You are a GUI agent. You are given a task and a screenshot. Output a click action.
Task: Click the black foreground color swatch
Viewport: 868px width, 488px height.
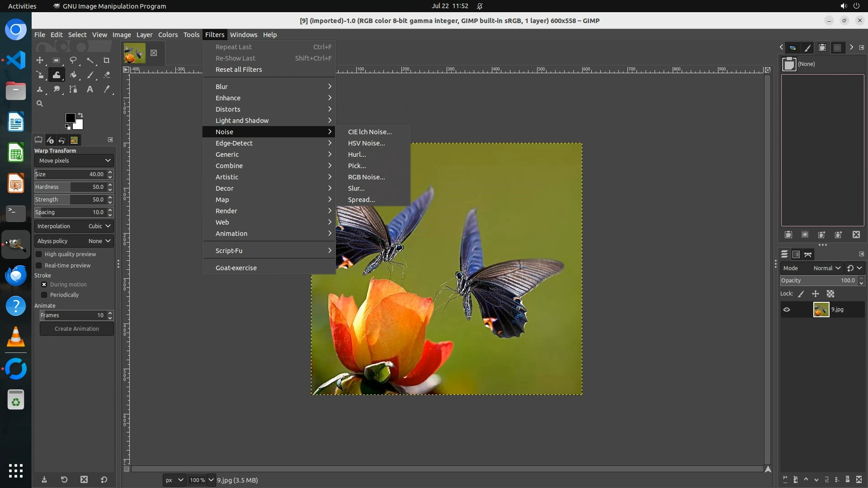(70, 118)
